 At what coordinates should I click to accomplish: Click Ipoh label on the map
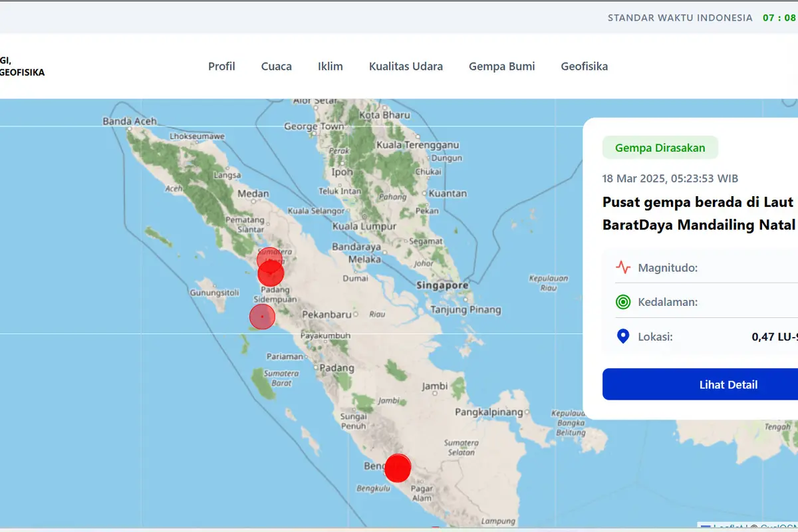click(x=342, y=172)
